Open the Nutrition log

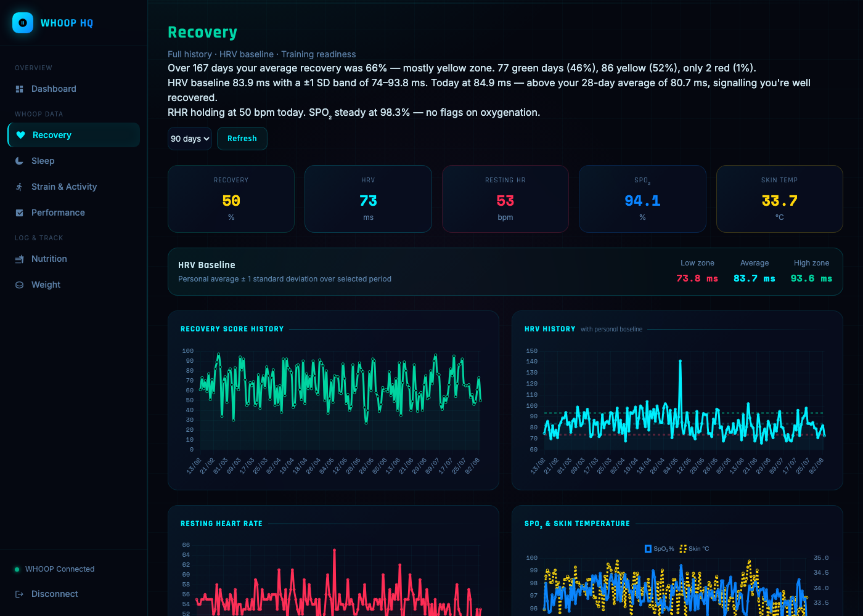[x=73, y=259]
